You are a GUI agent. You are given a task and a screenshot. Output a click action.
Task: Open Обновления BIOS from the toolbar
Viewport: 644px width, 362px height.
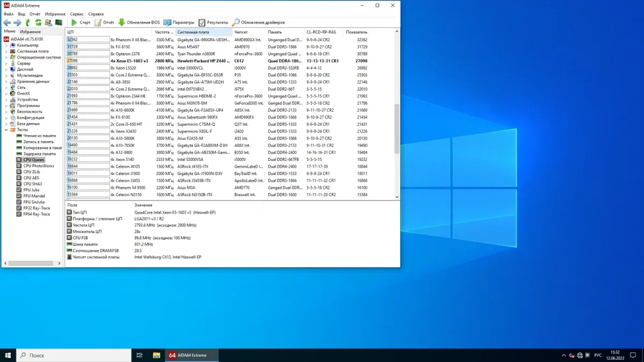point(139,23)
